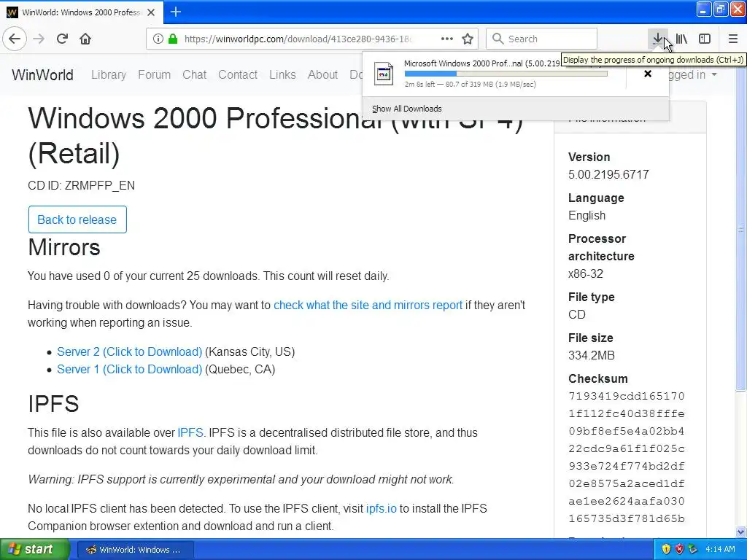Reload the current page
This screenshot has height=560, width=747.
[x=62, y=39]
